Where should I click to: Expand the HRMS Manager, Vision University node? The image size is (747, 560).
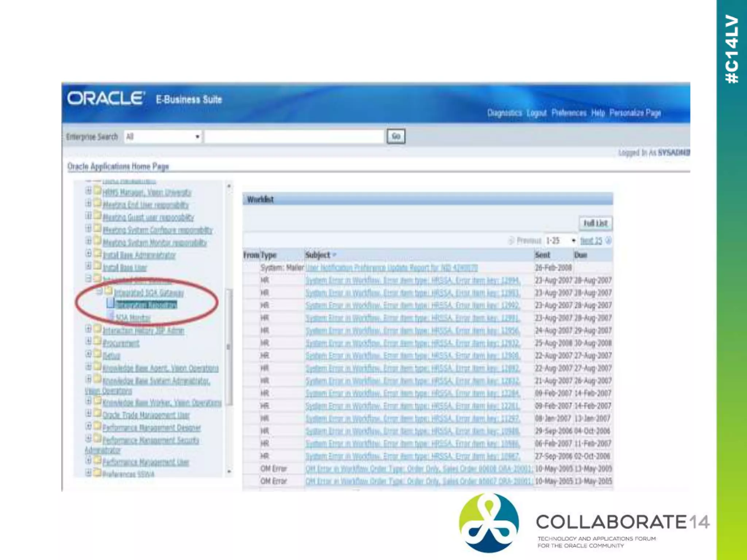point(89,191)
